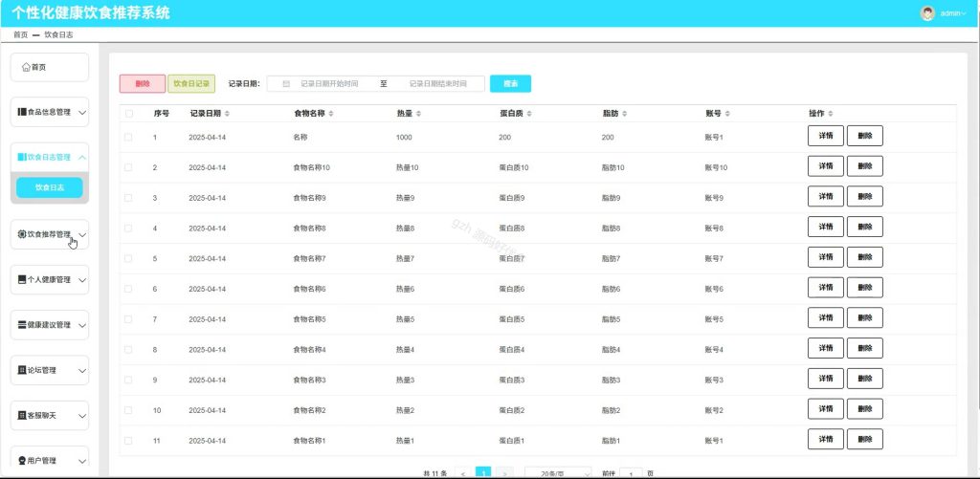Check the checkbox for 食物名称6 row
This screenshot has width=980, height=479.
tap(128, 289)
